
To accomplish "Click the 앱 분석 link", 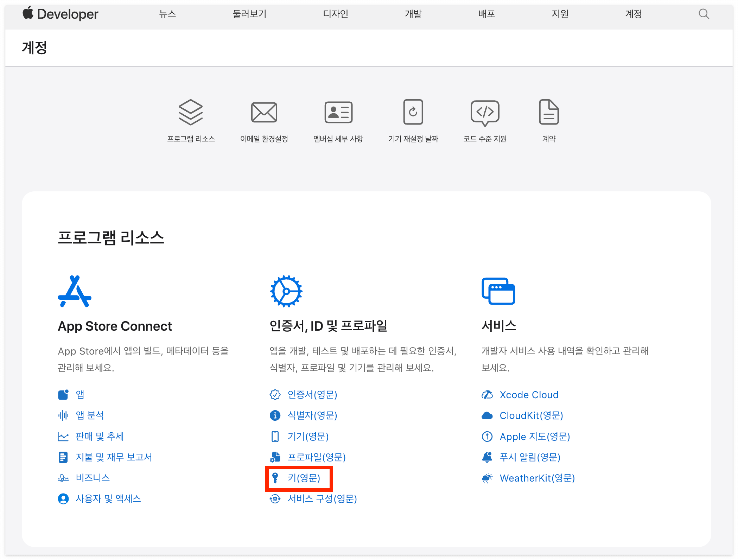I will click(x=90, y=415).
